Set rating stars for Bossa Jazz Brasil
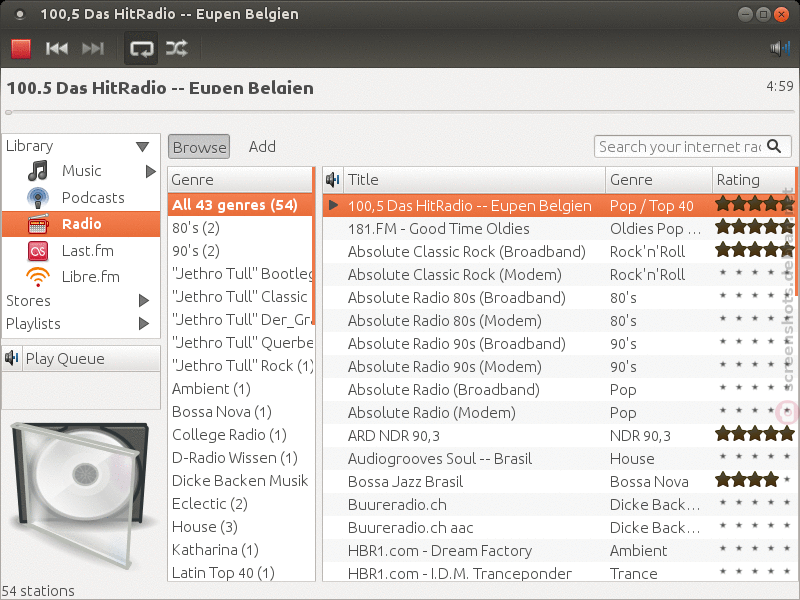Viewport: 800px width, 600px height. (755, 480)
